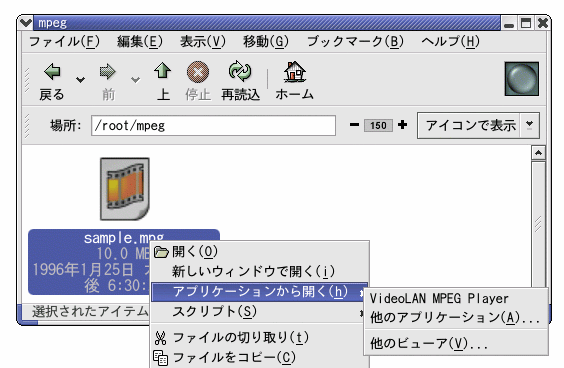Click the zoom in plus icon
The width and height of the screenshot is (564, 368).
pos(402,125)
